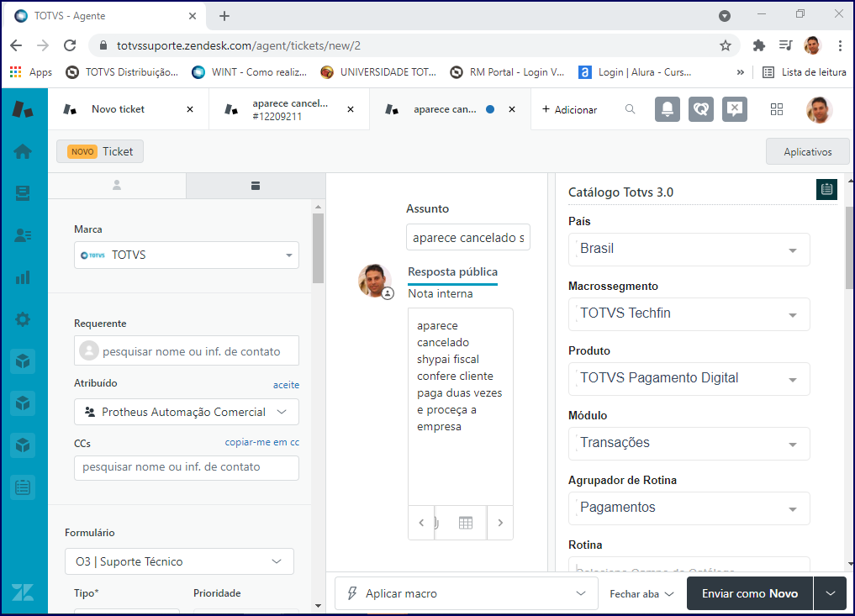
Task: Click the first cube app icon
Action: pos(23,361)
